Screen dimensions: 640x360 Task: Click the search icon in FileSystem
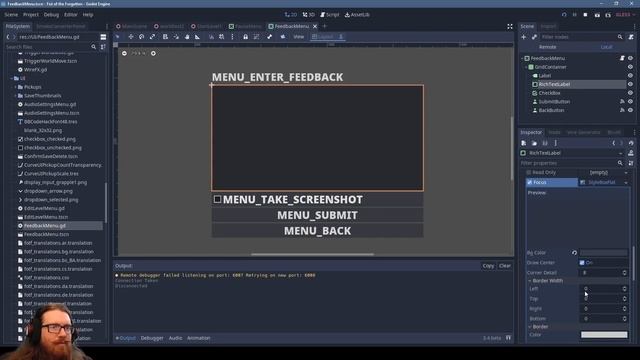[x=93, y=47]
